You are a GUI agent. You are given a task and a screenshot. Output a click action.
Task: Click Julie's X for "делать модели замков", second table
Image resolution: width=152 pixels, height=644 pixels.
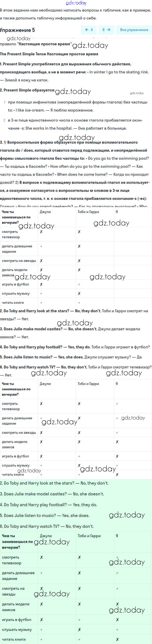coord(41,442)
